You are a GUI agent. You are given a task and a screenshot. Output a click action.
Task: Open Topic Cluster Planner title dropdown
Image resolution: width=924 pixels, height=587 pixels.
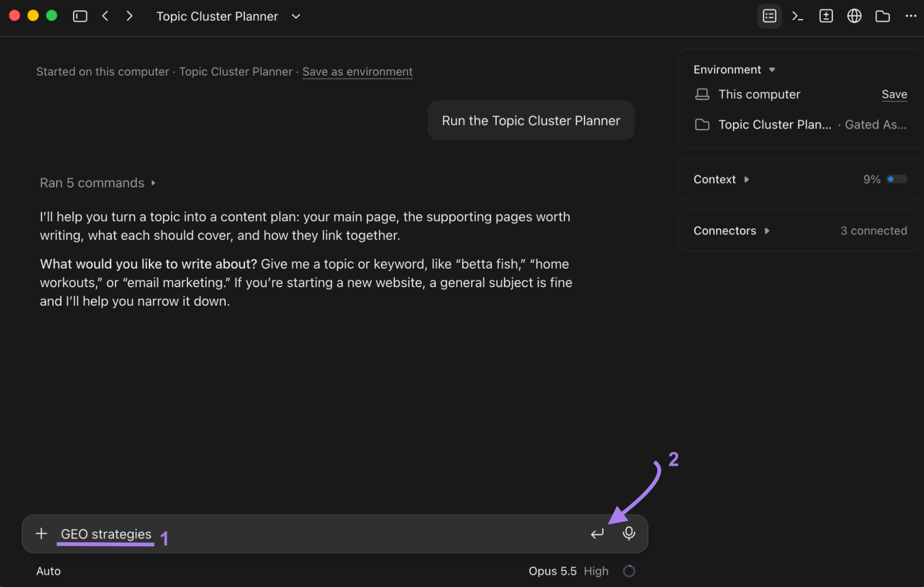tap(296, 16)
